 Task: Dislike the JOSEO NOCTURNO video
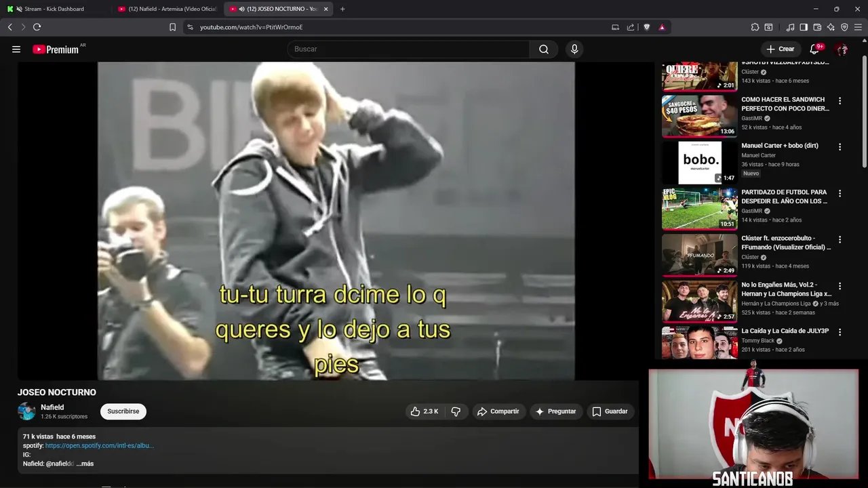point(456,411)
